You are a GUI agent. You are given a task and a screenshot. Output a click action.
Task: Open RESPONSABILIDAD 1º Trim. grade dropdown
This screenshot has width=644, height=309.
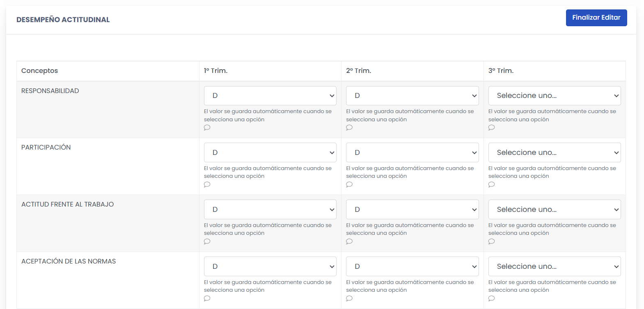click(x=270, y=95)
